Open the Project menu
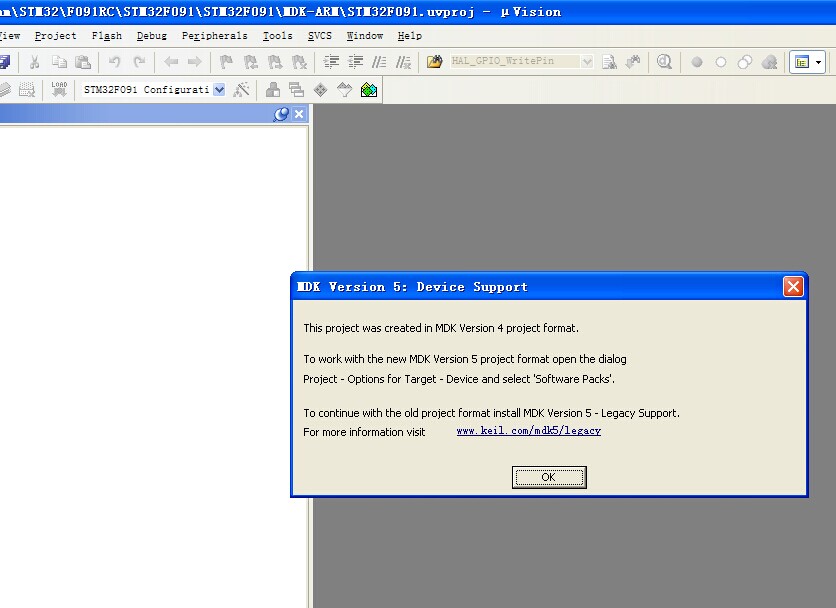This screenshot has width=836, height=608. (x=55, y=36)
